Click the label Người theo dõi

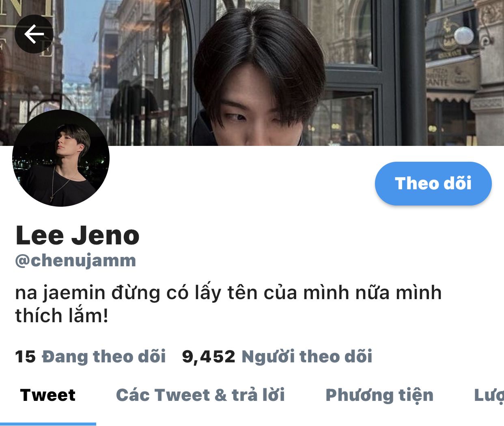[307, 357]
